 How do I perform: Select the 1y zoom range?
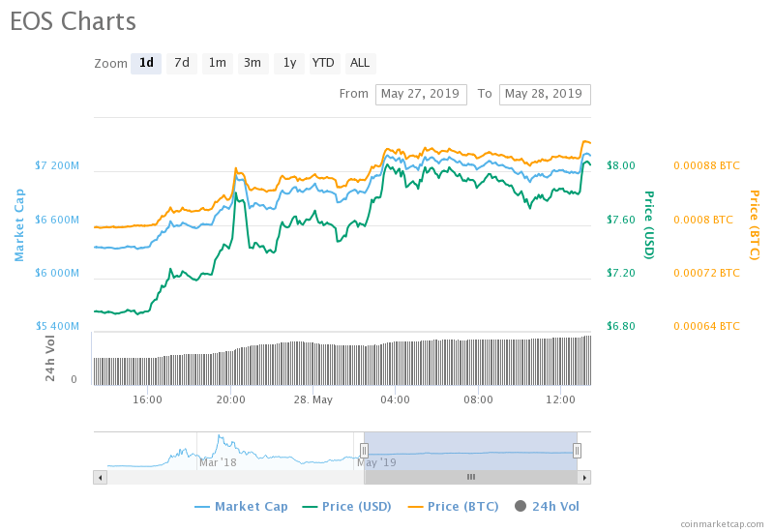(288, 63)
